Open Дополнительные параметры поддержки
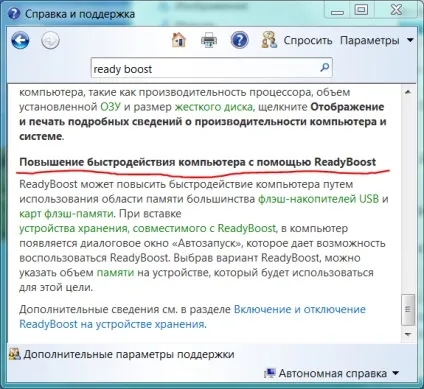 (x=129, y=354)
